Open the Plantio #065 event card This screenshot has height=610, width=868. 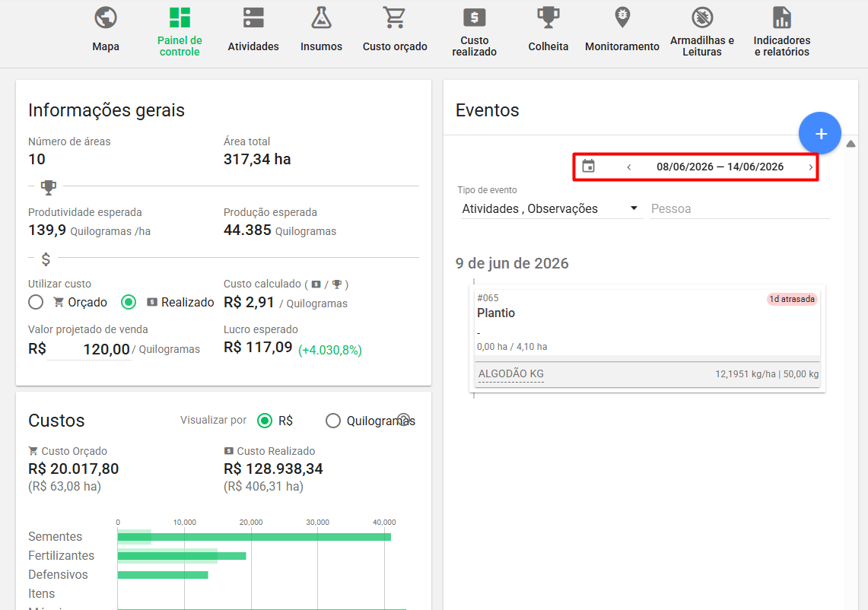[x=647, y=338]
